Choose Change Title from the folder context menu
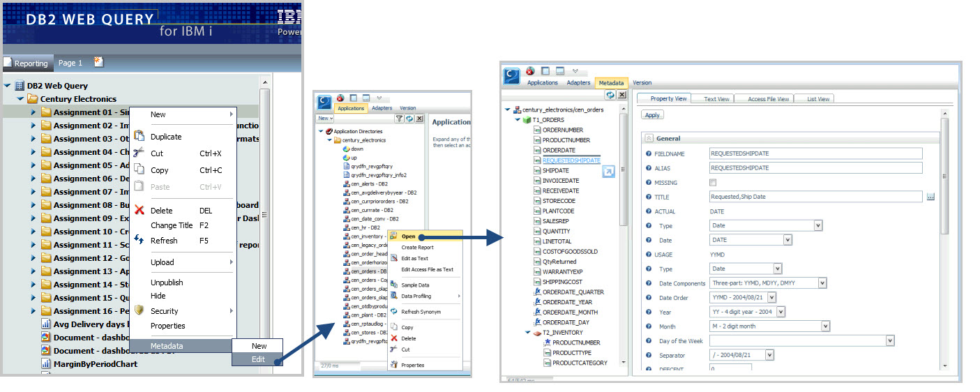Image resolution: width=980 pixels, height=392 pixels. (172, 225)
